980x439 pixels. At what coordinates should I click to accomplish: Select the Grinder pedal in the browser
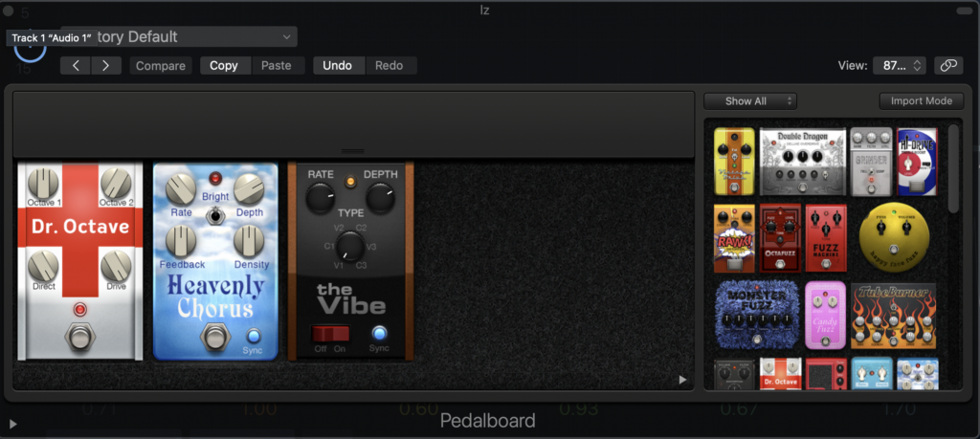coord(871,162)
